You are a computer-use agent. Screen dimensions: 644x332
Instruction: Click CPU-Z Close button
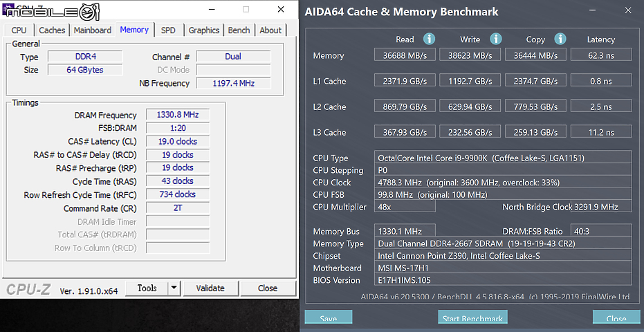268,288
